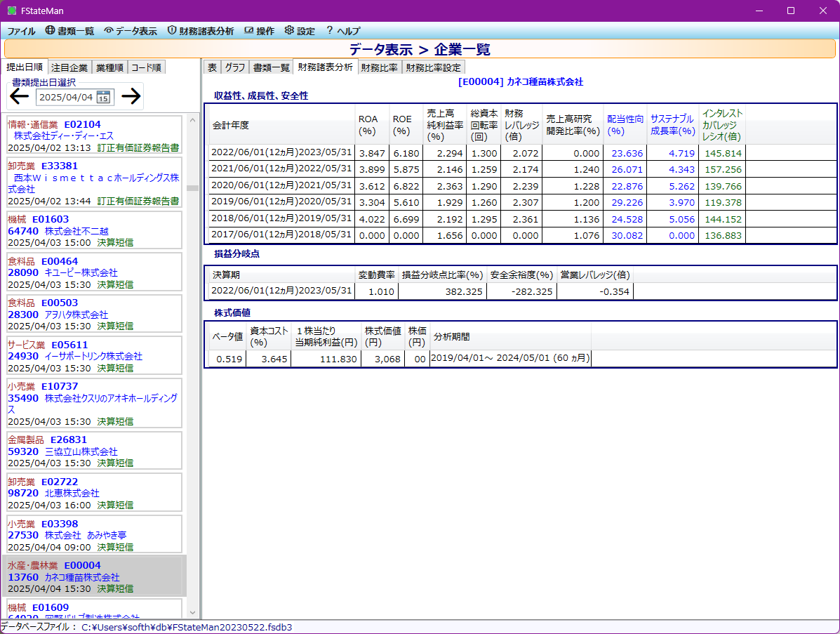Open the 操作 menu
This screenshot has width=840, height=634.
(259, 31)
